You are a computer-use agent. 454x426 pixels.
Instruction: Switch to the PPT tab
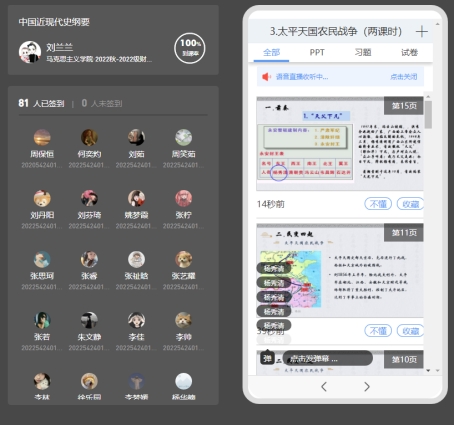tap(317, 52)
